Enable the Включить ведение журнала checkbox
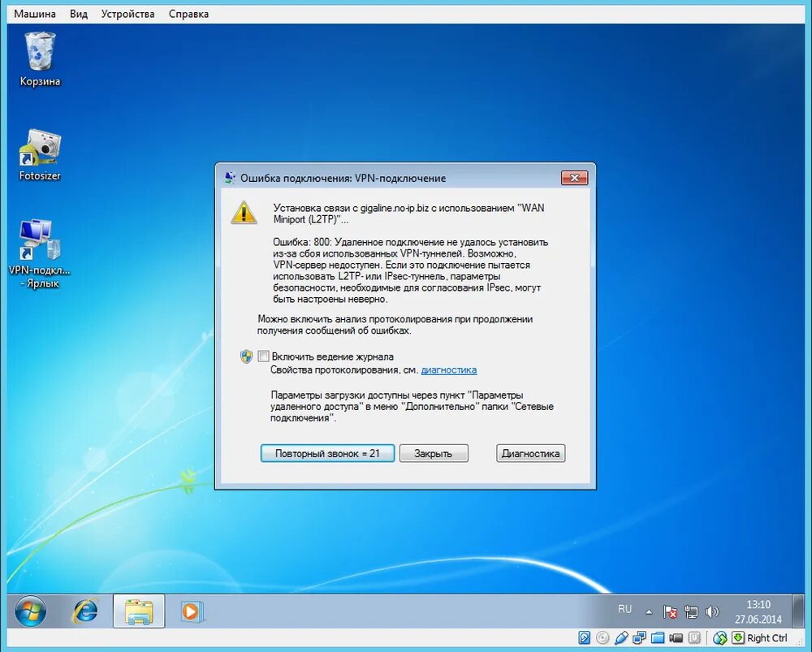This screenshot has height=652, width=812. click(264, 356)
